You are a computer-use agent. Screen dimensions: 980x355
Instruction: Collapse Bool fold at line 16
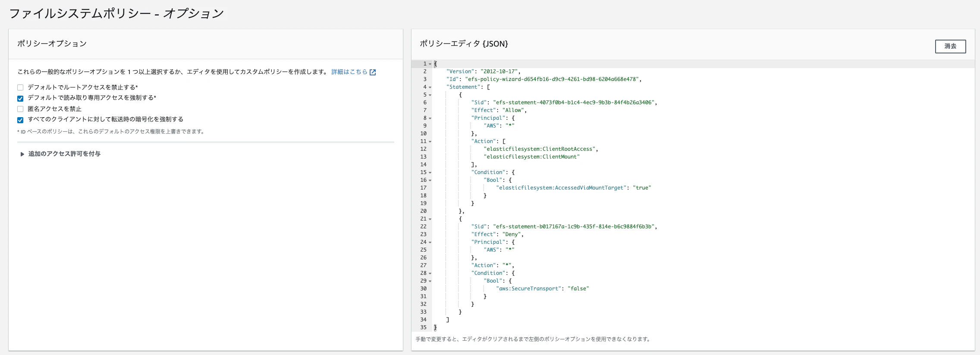pyautogui.click(x=430, y=181)
